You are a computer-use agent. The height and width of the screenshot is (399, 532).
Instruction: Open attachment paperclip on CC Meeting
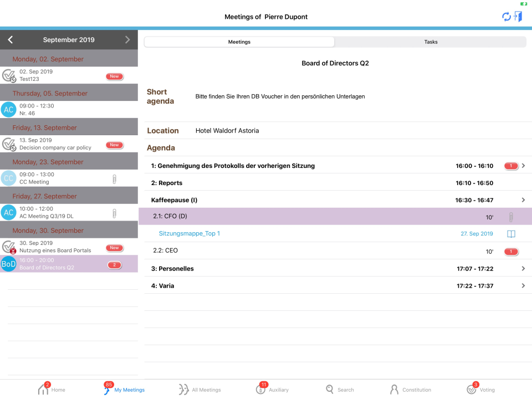tap(115, 178)
